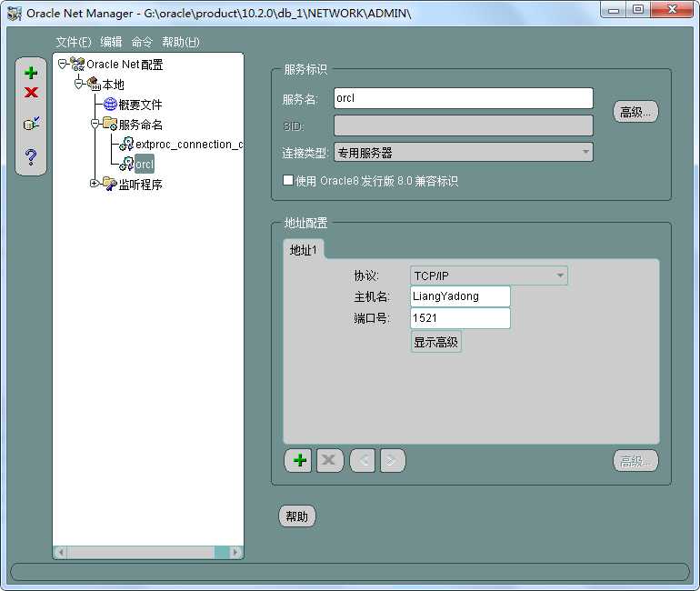The height and width of the screenshot is (591, 700).
Task: Click the globe icon beside 概要文件
Action: tap(110, 104)
